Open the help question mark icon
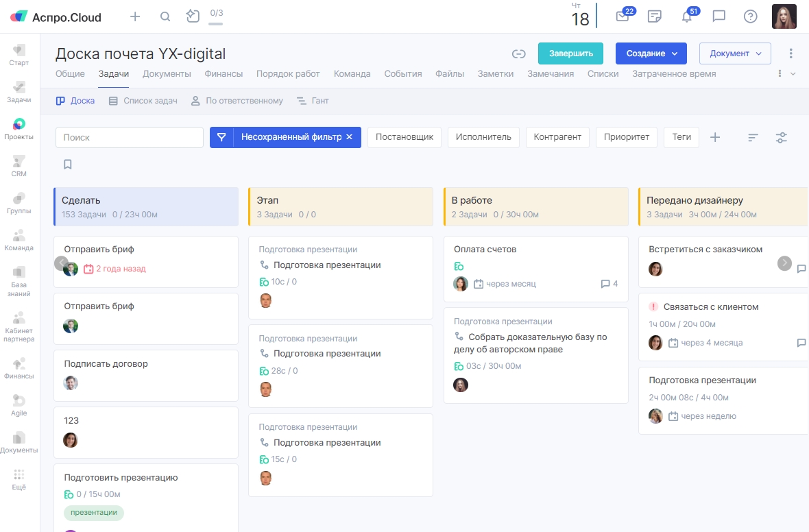This screenshot has width=809, height=532. pos(751,16)
